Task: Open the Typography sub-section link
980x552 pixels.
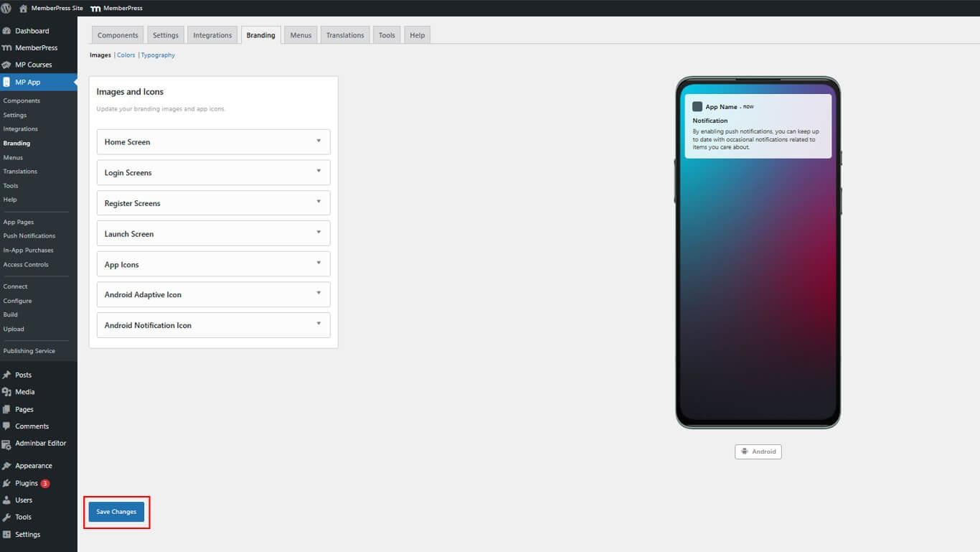Action: (158, 55)
